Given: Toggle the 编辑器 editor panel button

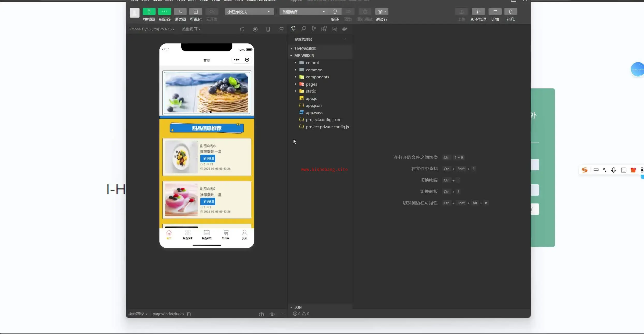Looking at the screenshot, I should (164, 12).
